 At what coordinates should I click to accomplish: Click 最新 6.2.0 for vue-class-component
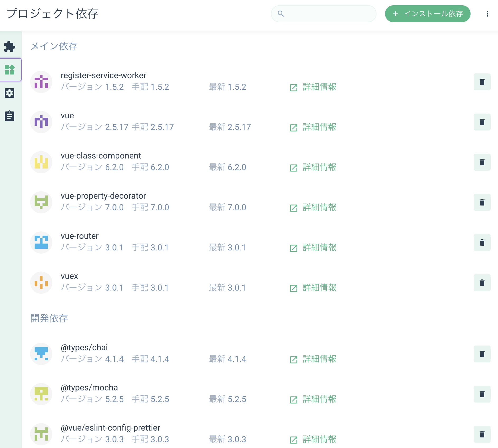pyautogui.click(x=227, y=167)
